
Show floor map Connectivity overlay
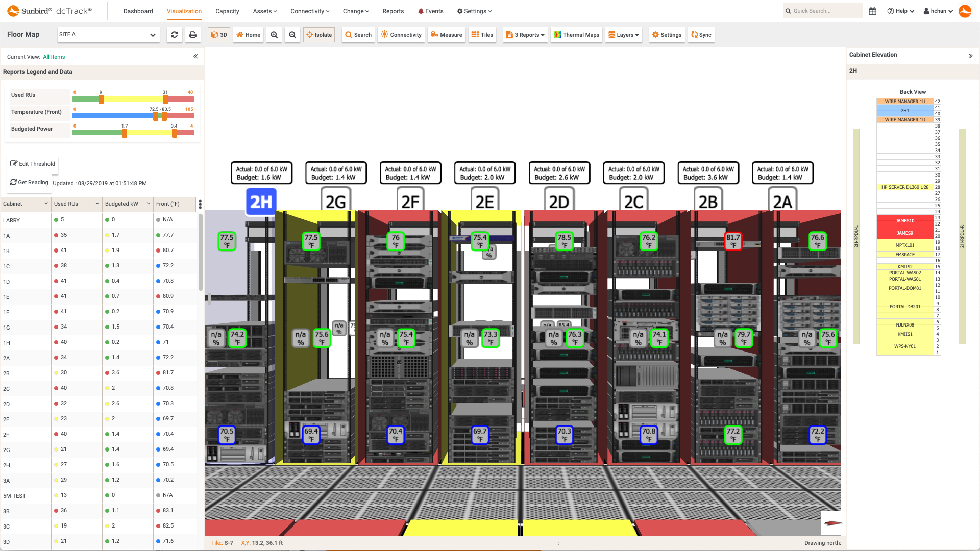point(401,35)
